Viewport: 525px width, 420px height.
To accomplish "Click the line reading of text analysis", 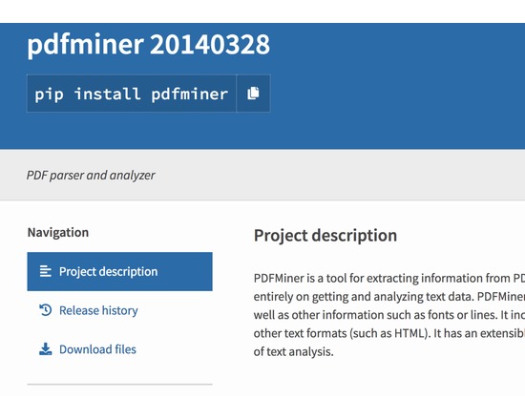I will click(x=294, y=351).
